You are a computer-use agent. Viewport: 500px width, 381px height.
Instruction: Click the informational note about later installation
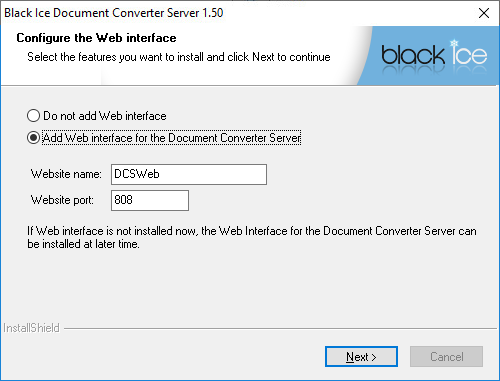(x=252, y=237)
